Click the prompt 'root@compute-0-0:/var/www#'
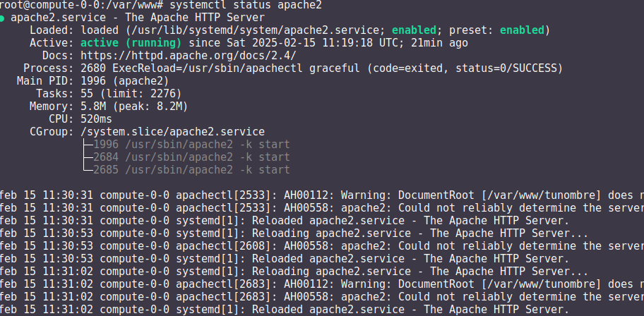 [81, 6]
